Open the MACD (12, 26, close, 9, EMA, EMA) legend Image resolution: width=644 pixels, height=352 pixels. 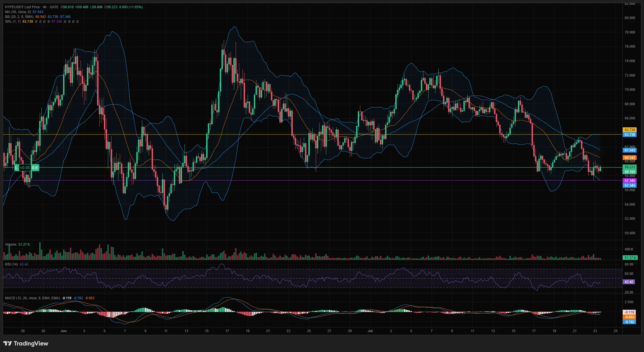click(x=33, y=298)
